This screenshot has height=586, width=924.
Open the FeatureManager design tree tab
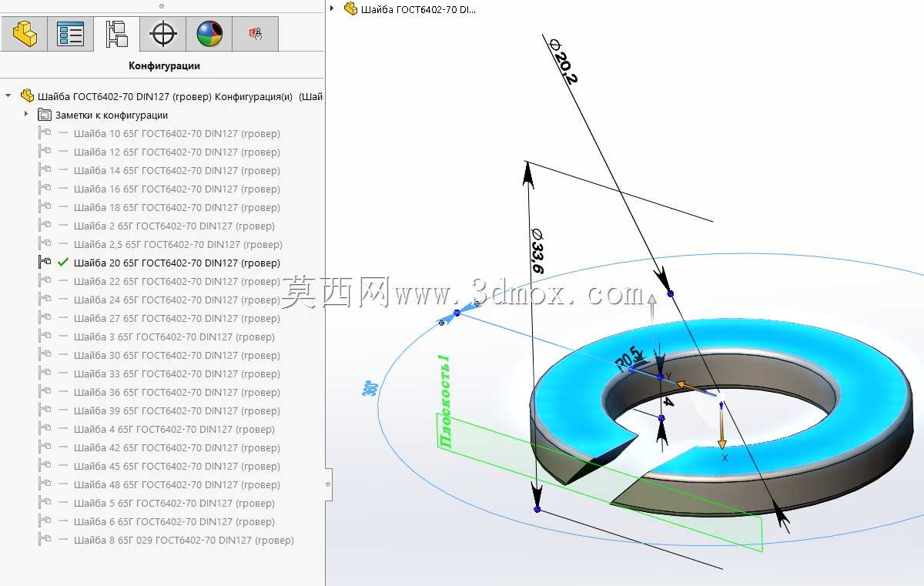(x=25, y=34)
